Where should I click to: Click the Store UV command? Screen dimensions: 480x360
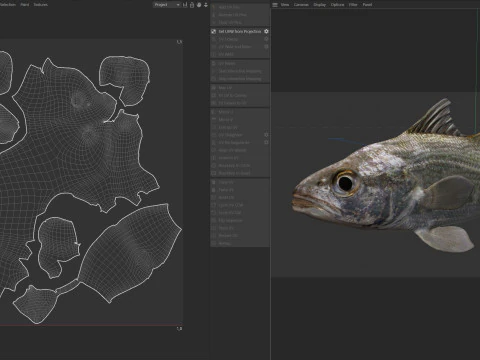[x=240, y=228]
